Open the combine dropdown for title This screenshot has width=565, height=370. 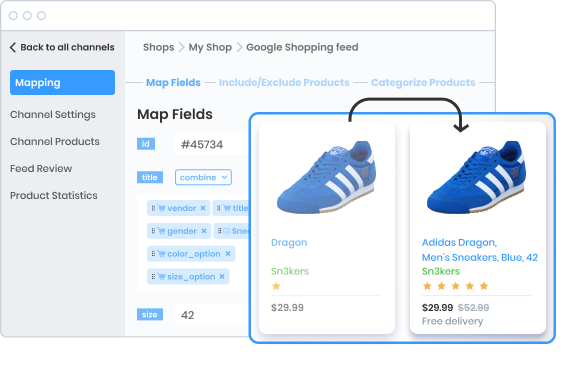pos(203,177)
